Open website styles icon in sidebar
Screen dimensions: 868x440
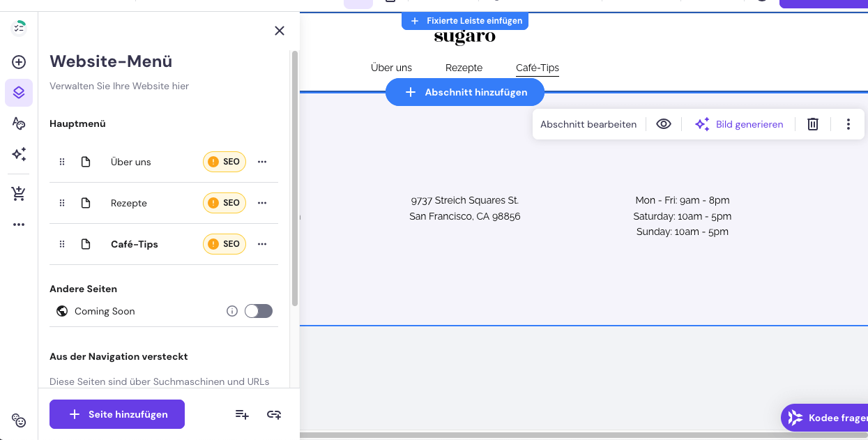pyautogui.click(x=19, y=123)
